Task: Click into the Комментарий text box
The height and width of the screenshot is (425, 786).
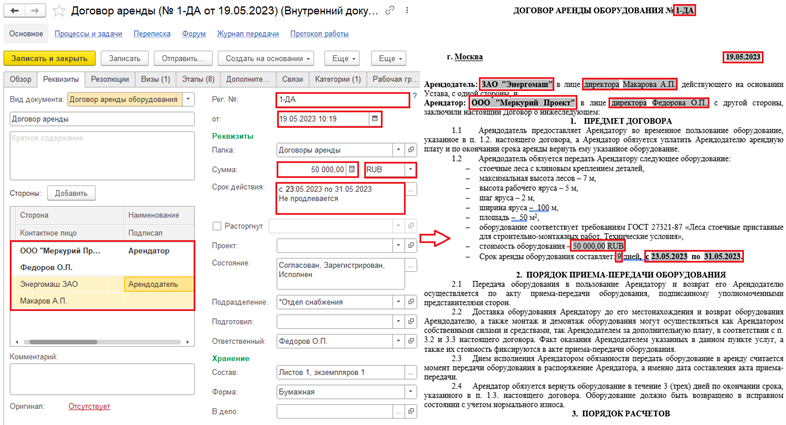Action: tap(102, 379)
